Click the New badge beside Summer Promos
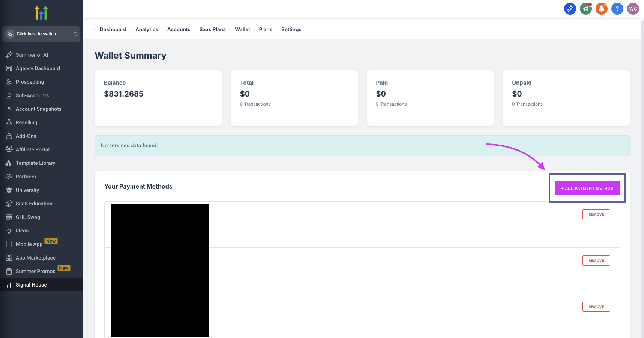The width and height of the screenshot is (644, 338). click(x=64, y=268)
